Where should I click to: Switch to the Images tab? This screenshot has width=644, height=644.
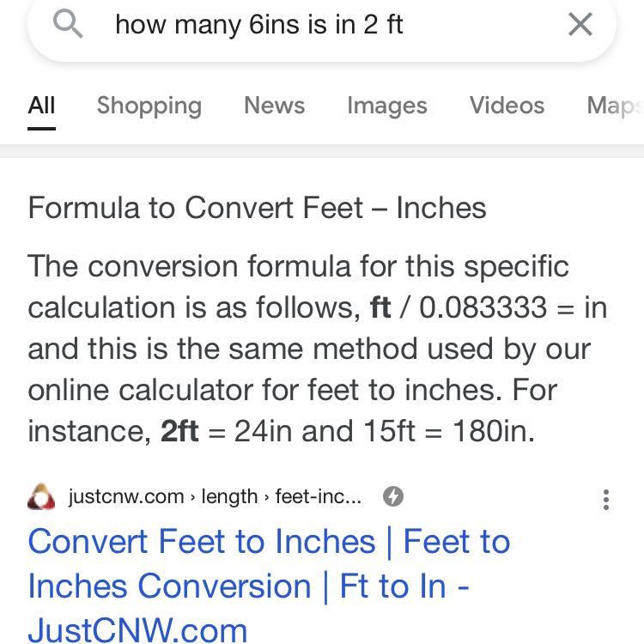tap(387, 106)
